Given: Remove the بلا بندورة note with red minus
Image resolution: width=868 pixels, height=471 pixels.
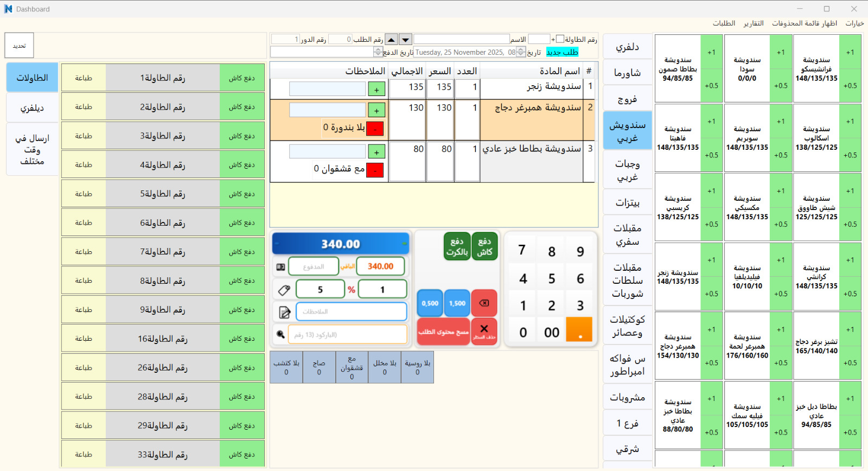Looking at the screenshot, I should pyautogui.click(x=375, y=129).
